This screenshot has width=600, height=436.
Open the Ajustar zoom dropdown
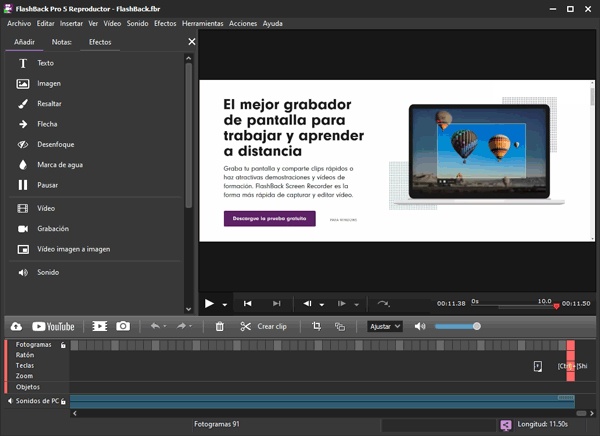pos(385,327)
